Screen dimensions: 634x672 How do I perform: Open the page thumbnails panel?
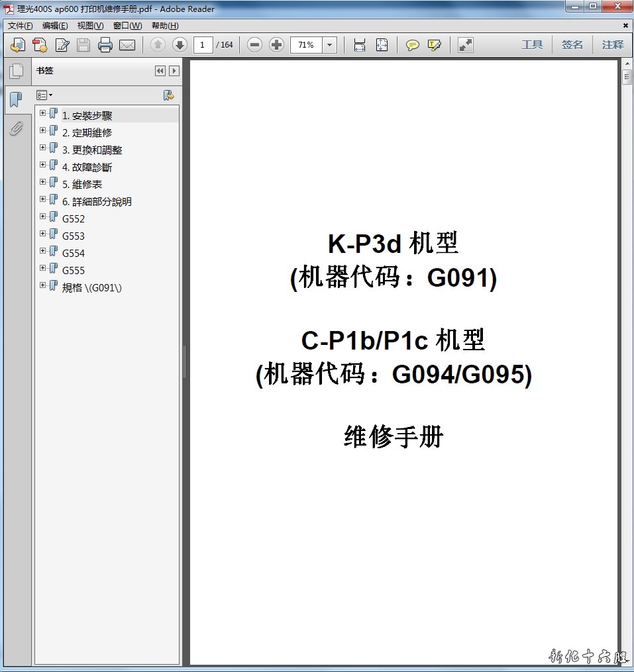(x=16, y=71)
